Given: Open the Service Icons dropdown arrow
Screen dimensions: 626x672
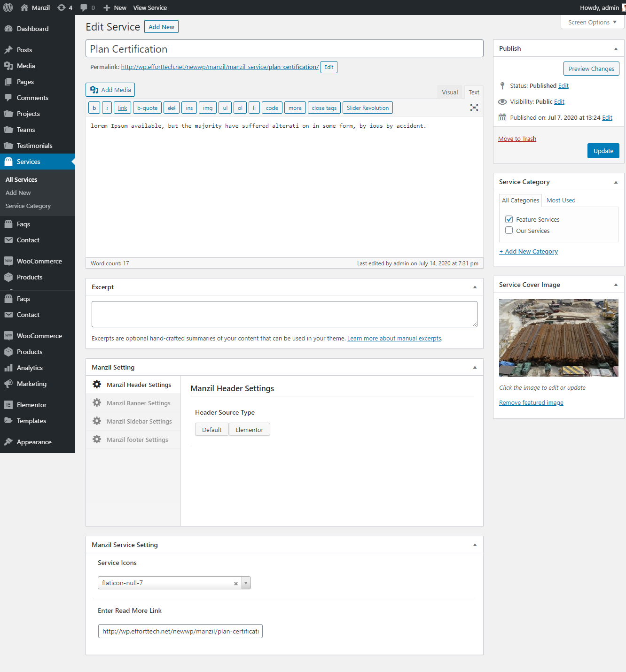Looking at the screenshot, I should (x=246, y=583).
